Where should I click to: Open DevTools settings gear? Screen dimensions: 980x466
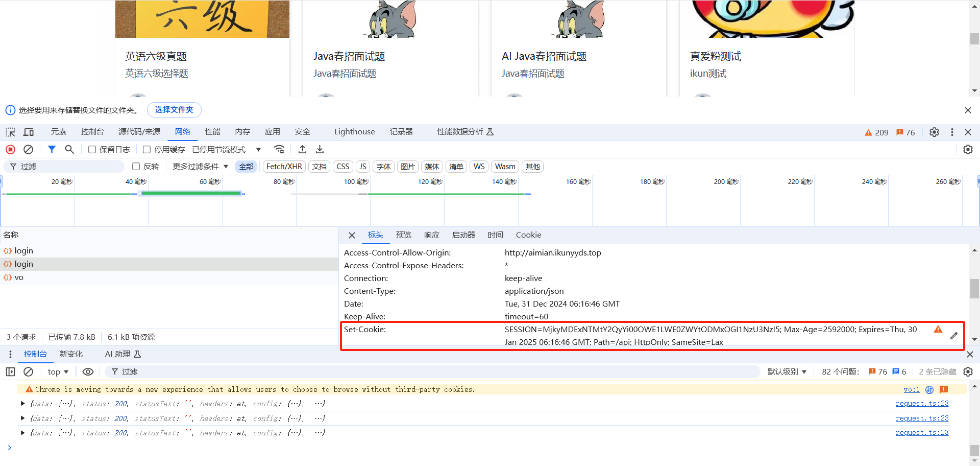[934, 132]
